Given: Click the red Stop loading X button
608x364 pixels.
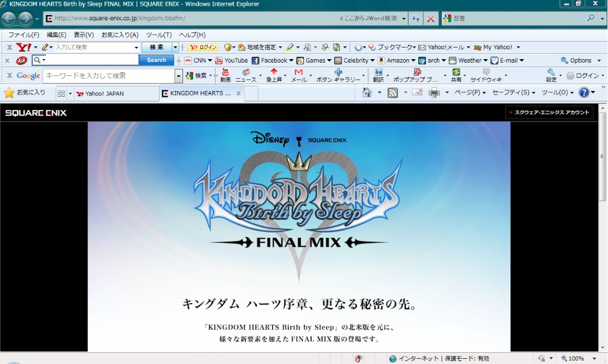Looking at the screenshot, I should click(x=430, y=19).
